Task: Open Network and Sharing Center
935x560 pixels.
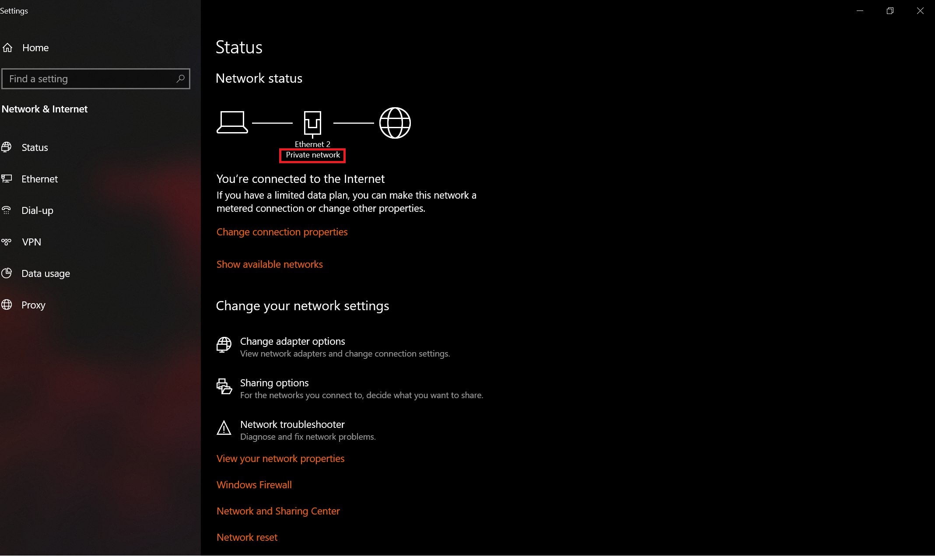Action: [x=278, y=511]
